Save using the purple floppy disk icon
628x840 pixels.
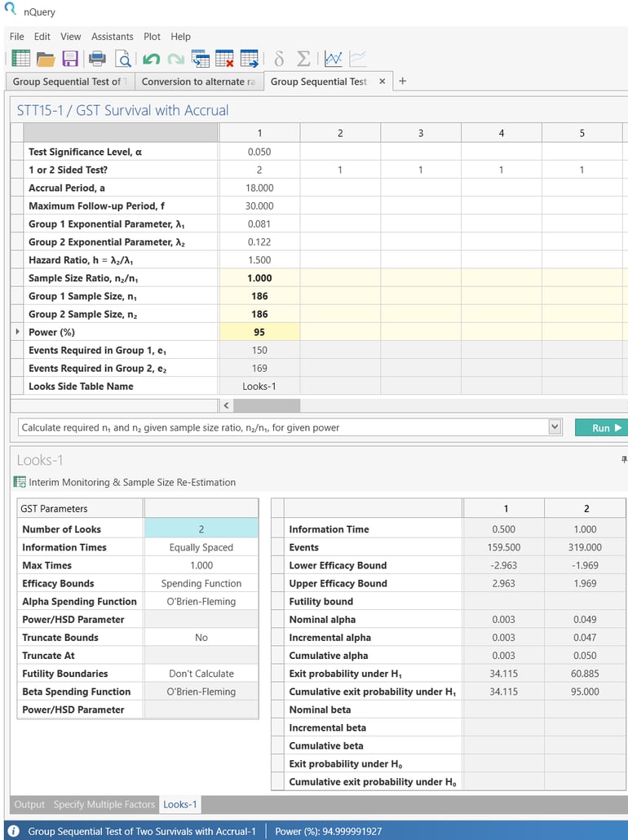70,58
